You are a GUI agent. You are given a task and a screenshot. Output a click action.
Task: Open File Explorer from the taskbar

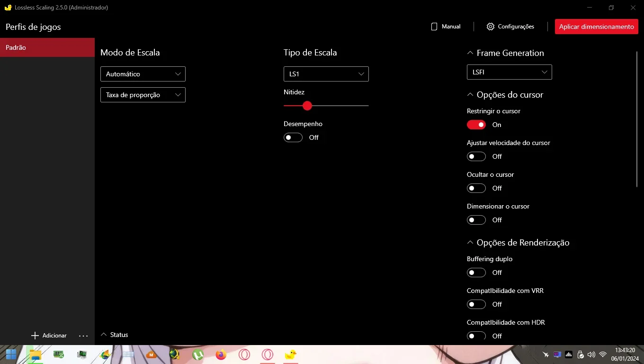pyautogui.click(x=35, y=355)
